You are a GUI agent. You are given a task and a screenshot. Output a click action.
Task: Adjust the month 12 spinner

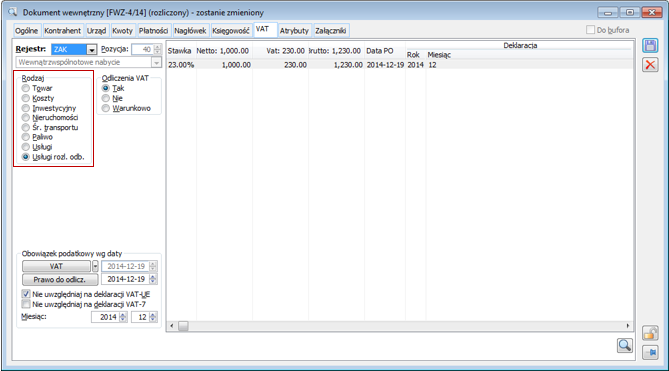click(x=153, y=317)
